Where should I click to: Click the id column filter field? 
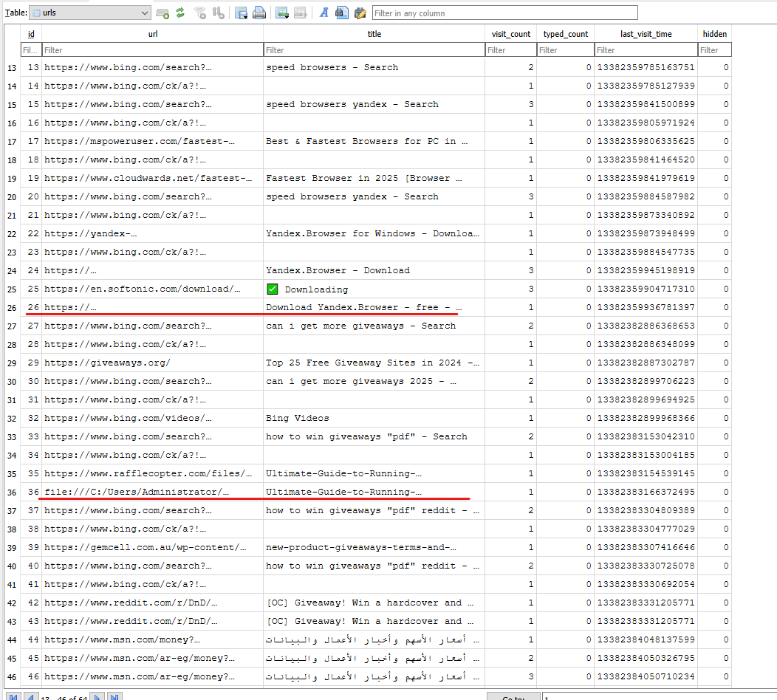tap(31, 50)
